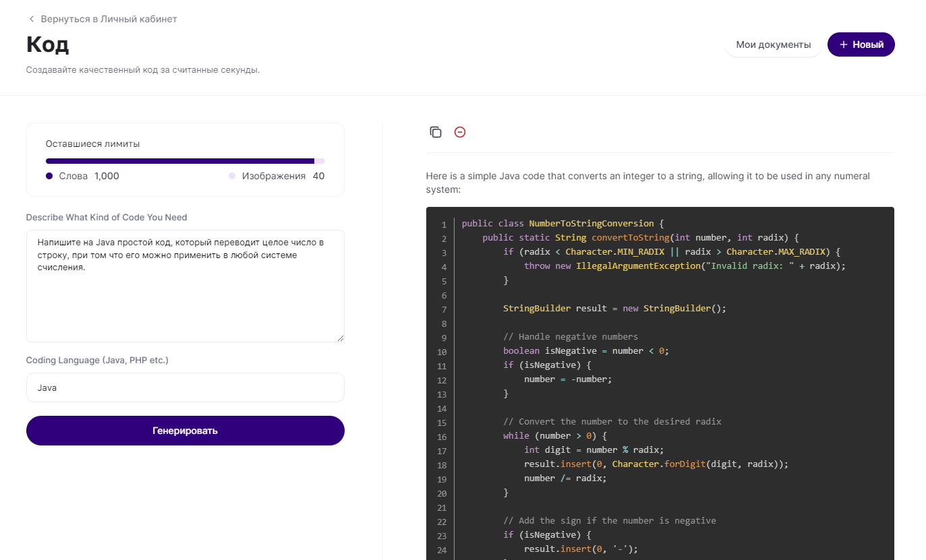
Task: Click the "result.insert(0, '-');" code line
Action: click(x=581, y=549)
